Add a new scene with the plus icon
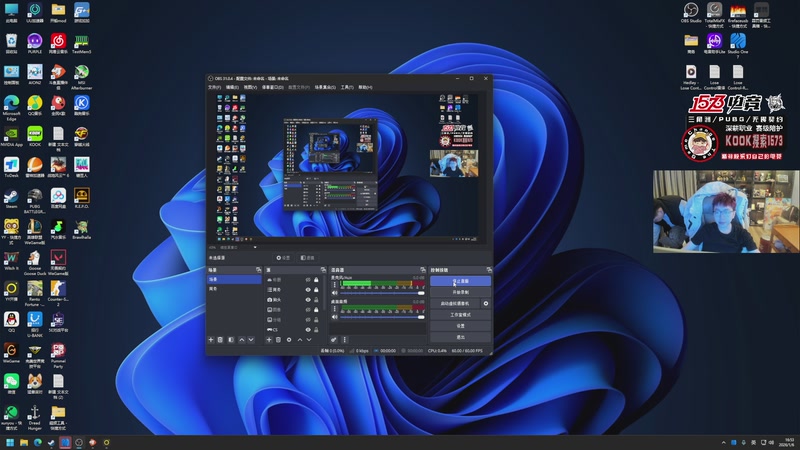 point(211,340)
